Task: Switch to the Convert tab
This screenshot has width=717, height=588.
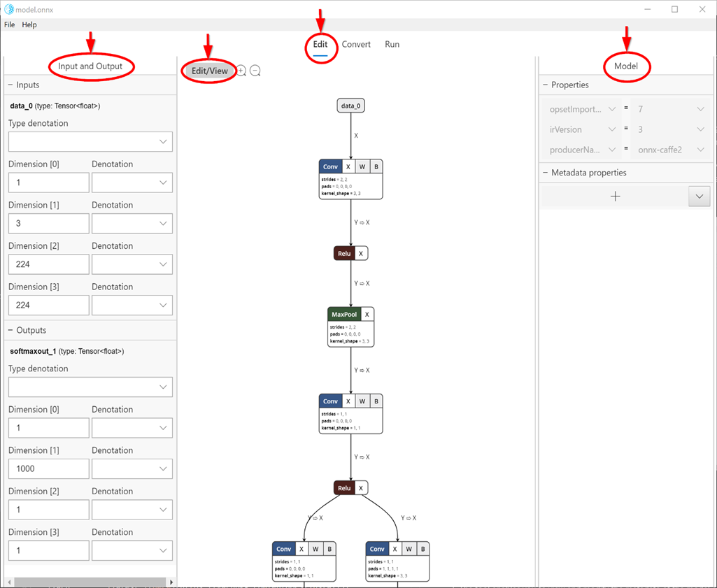Action: click(x=356, y=44)
